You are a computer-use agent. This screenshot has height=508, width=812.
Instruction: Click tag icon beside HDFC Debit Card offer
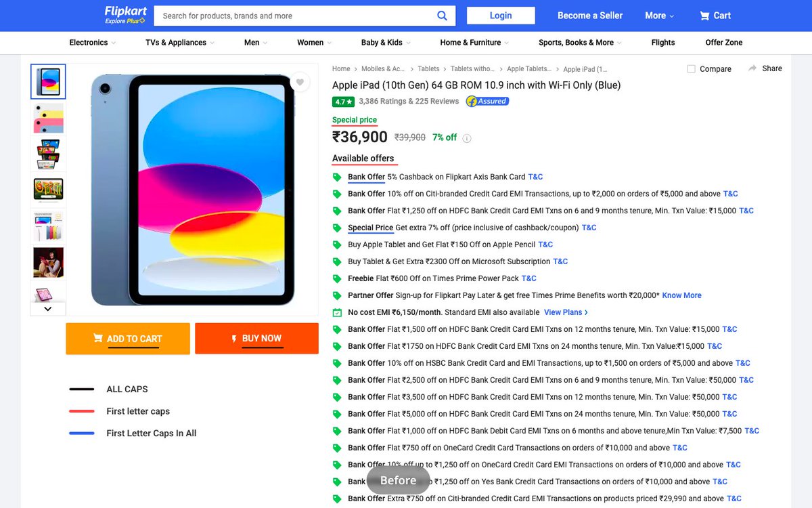[x=337, y=431]
